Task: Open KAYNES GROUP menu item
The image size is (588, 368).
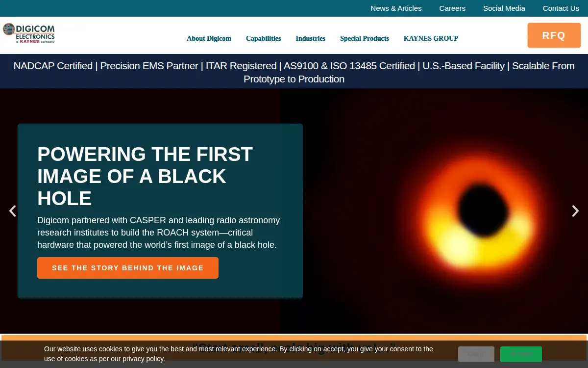Action: (x=431, y=38)
